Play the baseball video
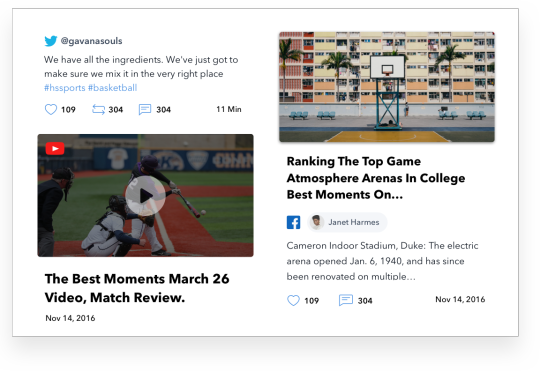The image size is (540, 371). click(145, 196)
